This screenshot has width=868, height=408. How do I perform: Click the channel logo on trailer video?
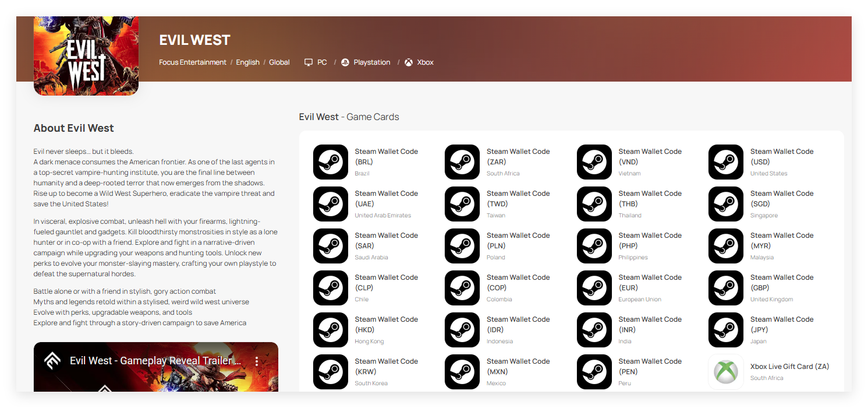tap(52, 361)
